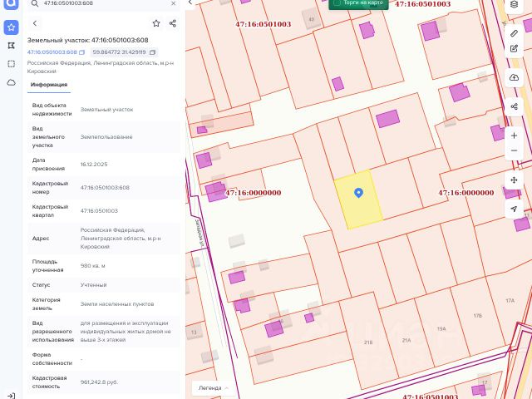The image size is (532, 399).
Task: Select the ruler measure tool
Action: tap(514, 33)
